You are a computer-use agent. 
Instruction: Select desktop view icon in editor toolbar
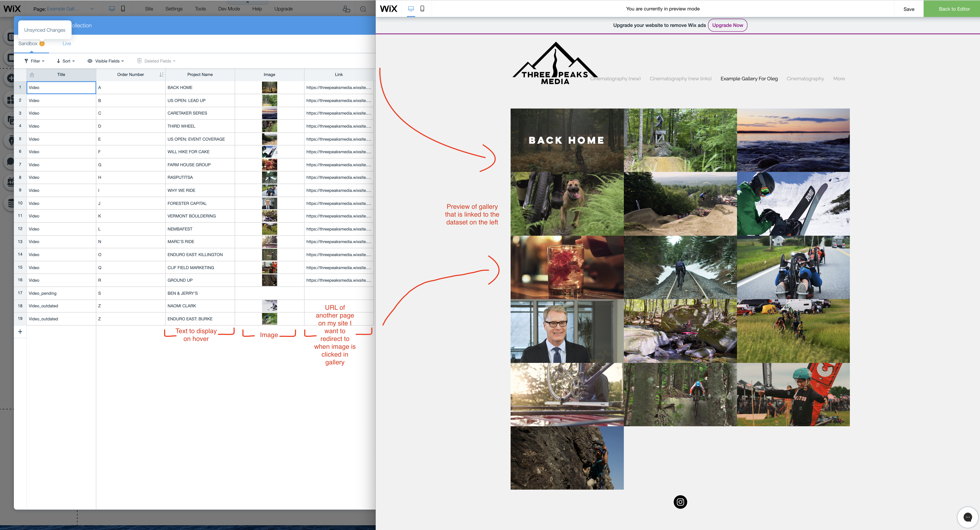click(112, 9)
